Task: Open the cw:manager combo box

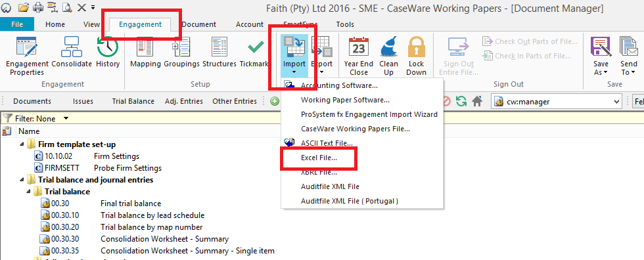Action: pos(557,102)
